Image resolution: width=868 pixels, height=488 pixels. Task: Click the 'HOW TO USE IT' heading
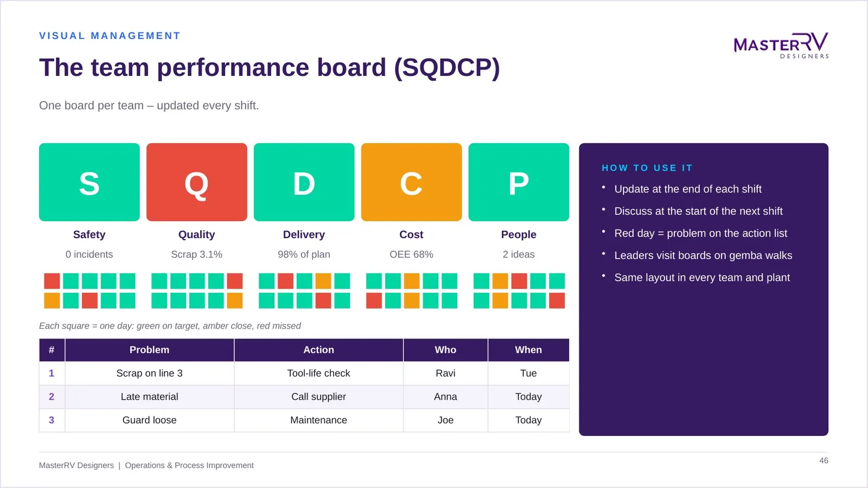point(647,168)
